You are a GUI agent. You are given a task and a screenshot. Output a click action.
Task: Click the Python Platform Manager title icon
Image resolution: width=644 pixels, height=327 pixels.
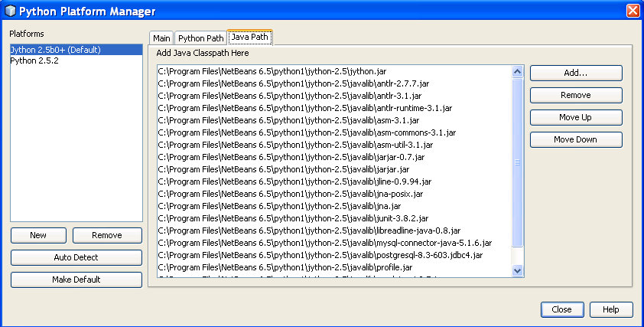[x=10, y=11]
